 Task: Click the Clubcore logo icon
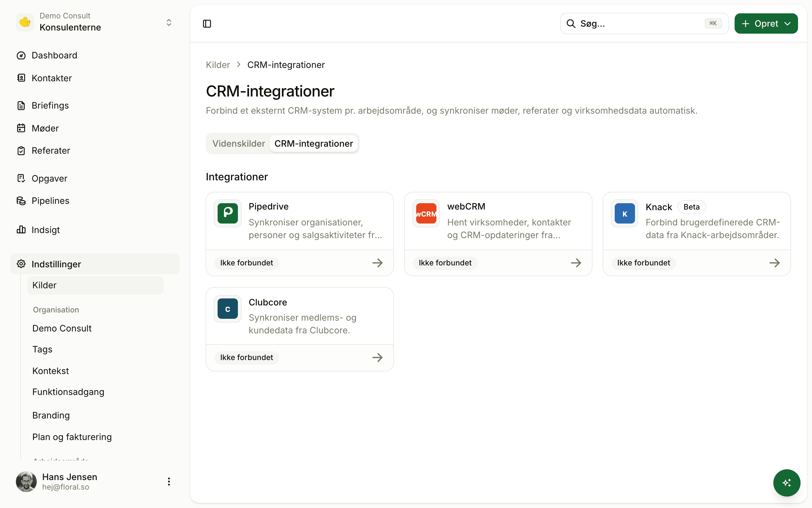(x=227, y=309)
